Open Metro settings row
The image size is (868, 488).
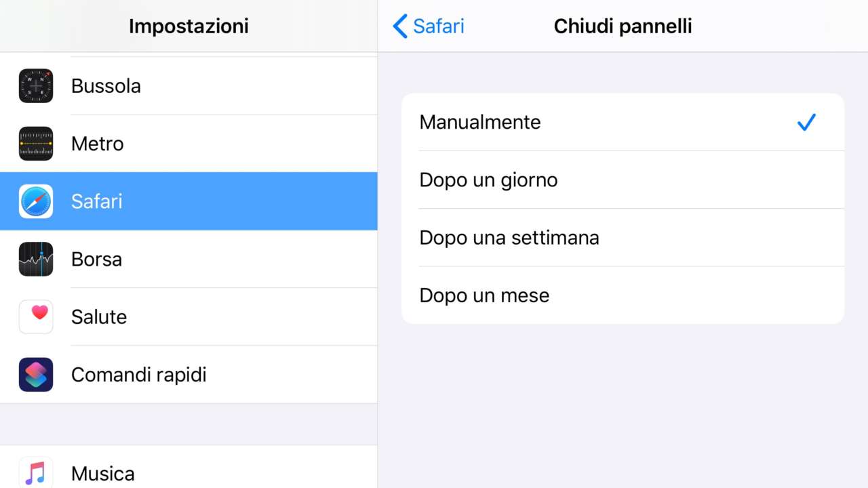click(98, 144)
